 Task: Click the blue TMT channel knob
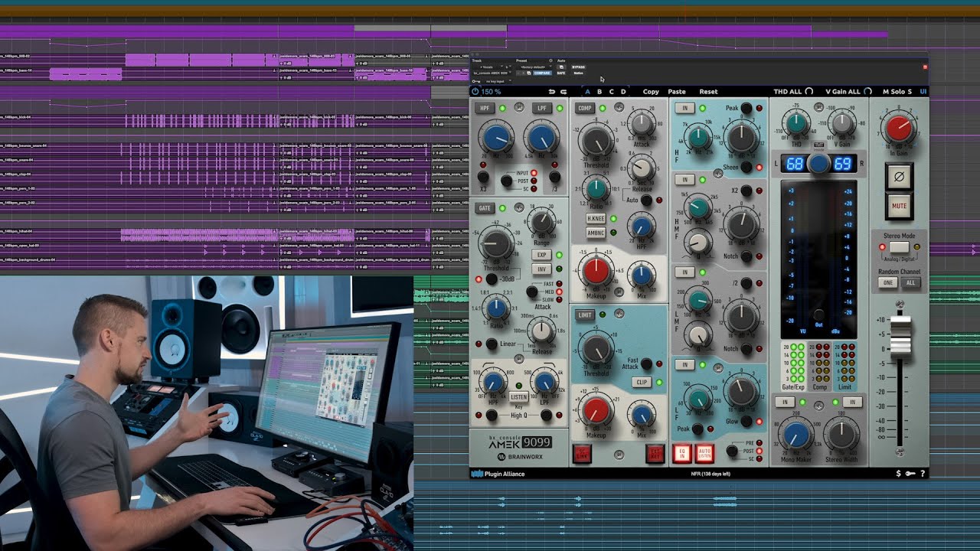tap(818, 164)
